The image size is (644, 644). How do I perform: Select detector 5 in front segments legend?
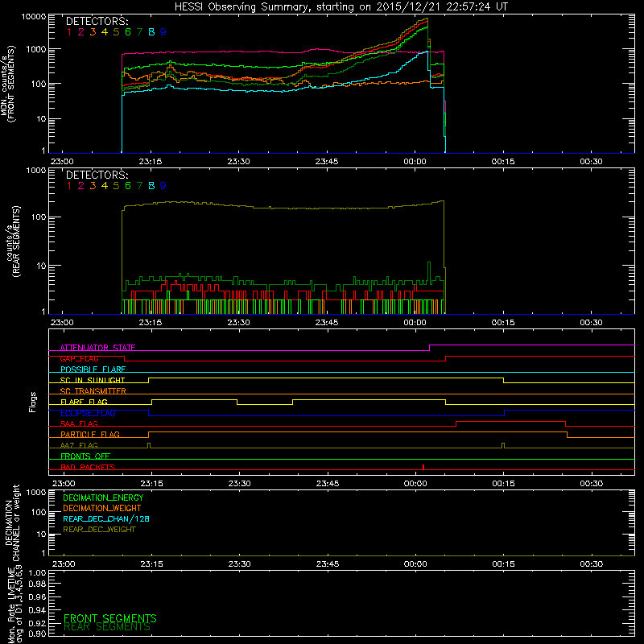coord(116,32)
